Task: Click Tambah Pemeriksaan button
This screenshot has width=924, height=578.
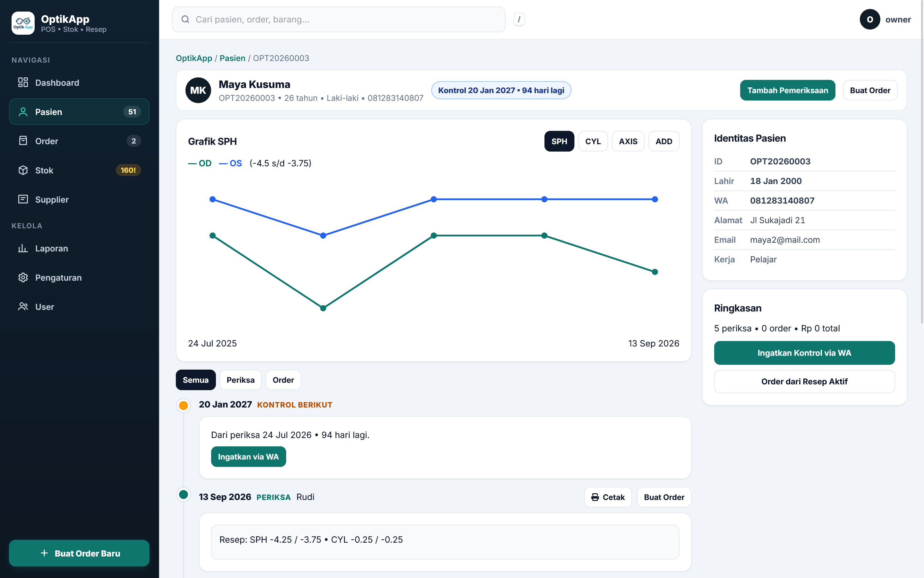Action: [x=787, y=90]
